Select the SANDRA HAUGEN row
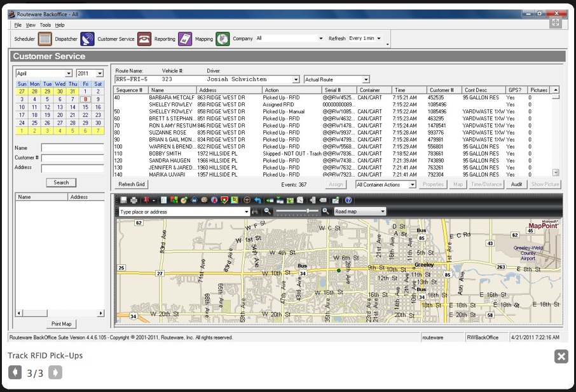 (x=333, y=160)
